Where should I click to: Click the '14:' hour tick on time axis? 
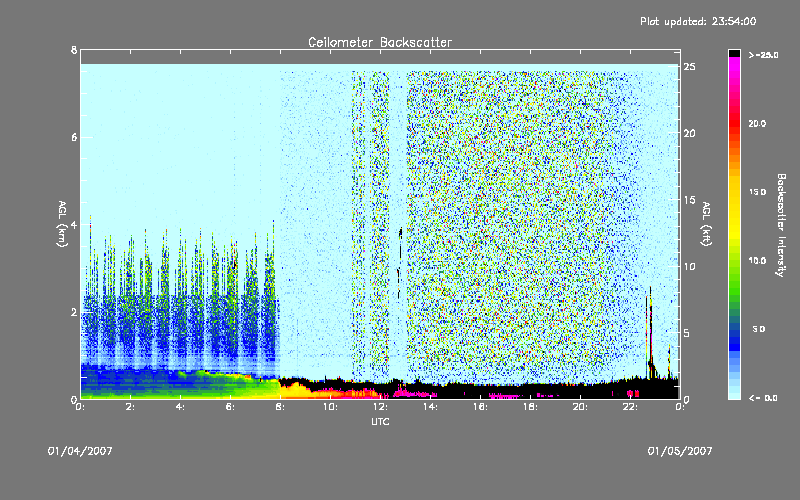pyautogui.click(x=430, y=407)
